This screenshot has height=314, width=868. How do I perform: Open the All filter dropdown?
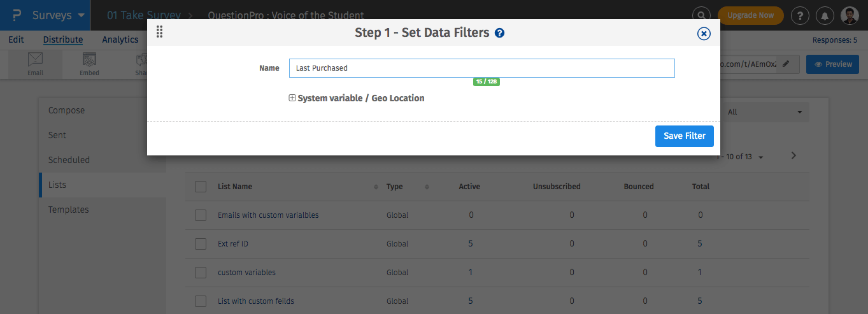[x=764, y=112]
